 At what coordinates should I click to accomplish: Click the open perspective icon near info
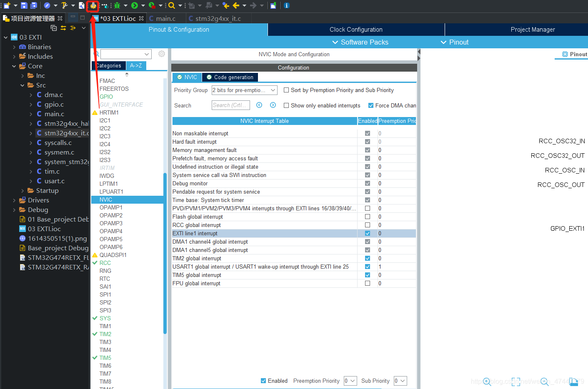pos(273,5)
